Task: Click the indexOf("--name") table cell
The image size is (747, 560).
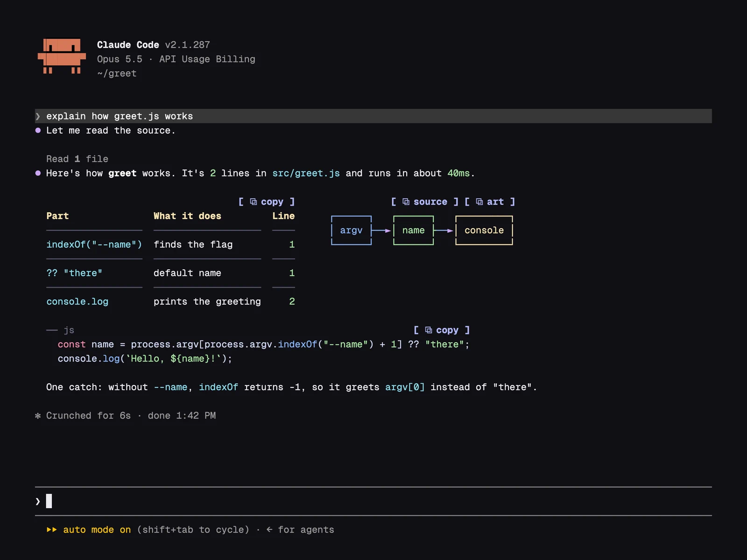Action: (x=94, y=245)
